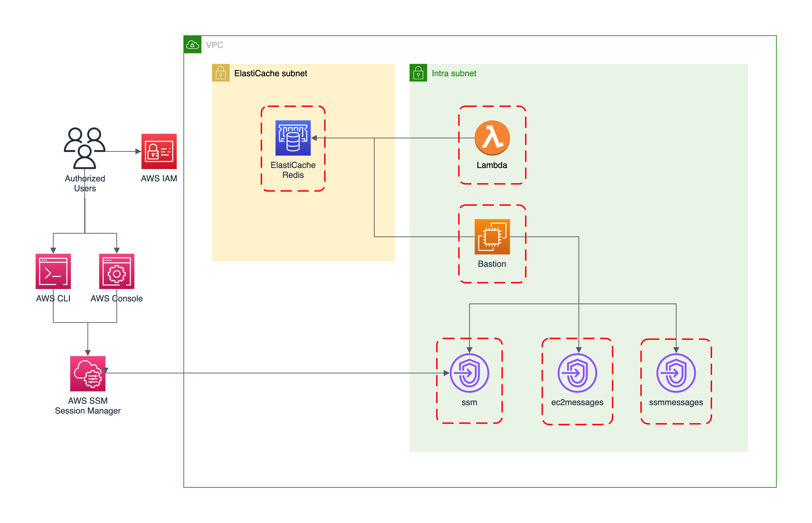This screenshot has width=812, height=523.
Task: Click the AWS CLI terminal icon
Action: point(53,271)
